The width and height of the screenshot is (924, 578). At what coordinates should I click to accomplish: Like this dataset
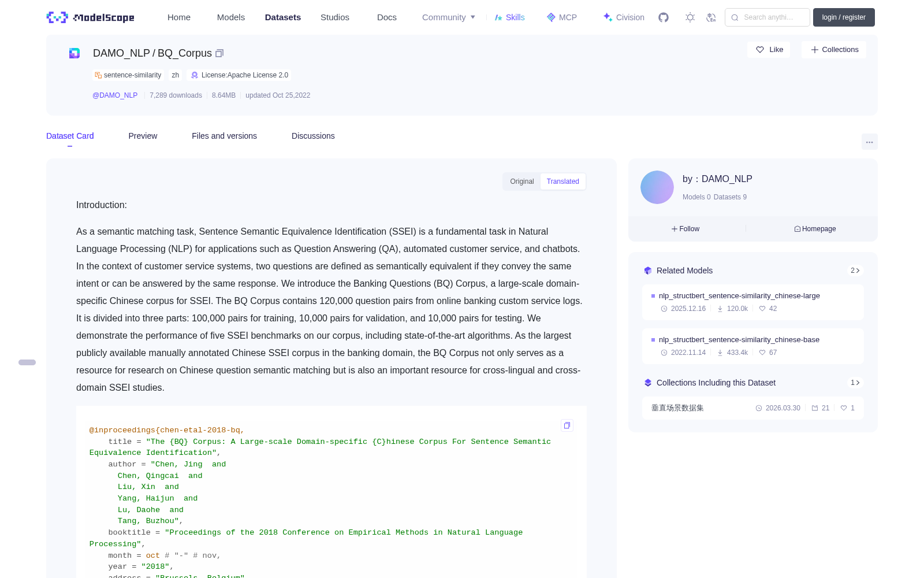point(769,50)
